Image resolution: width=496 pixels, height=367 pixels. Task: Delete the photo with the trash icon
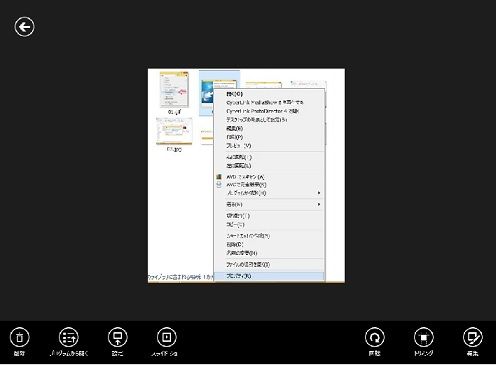point(19,337)
